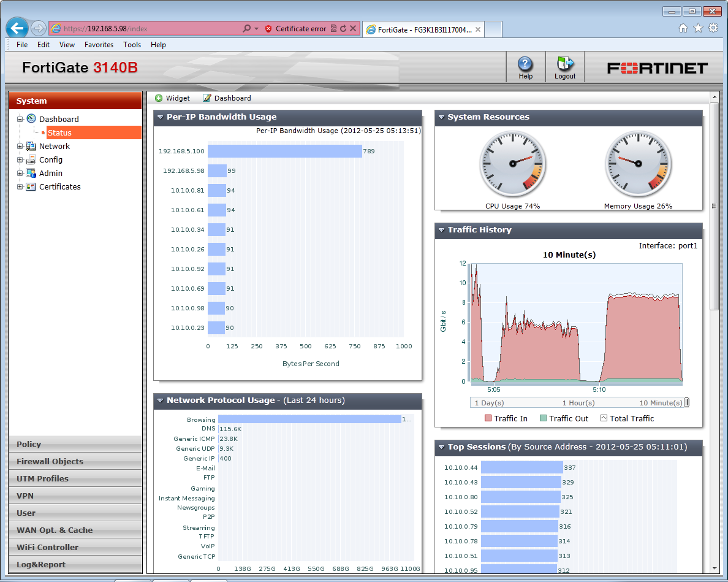Open the browser Help menu
This screenshot has height=582, width=728.
[158, 45]
